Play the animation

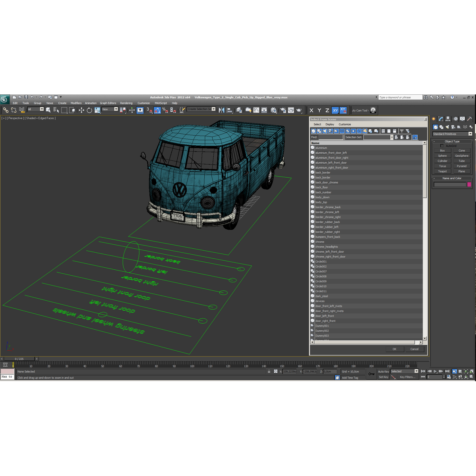pyautogui.click(x=435, y=371)
